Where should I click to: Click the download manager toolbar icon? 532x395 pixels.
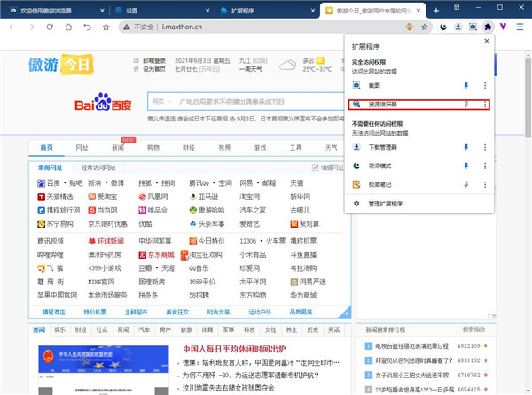[459, 27]
